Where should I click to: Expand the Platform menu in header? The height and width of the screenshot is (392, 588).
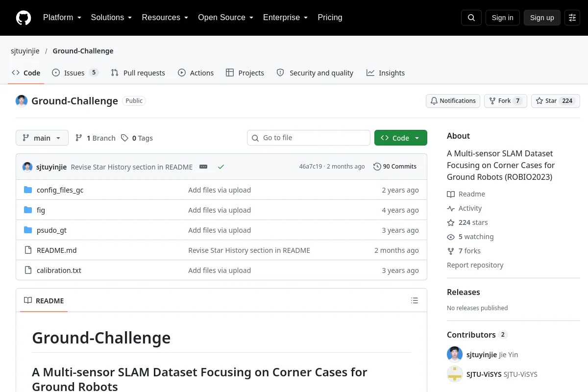coord(62,18)
